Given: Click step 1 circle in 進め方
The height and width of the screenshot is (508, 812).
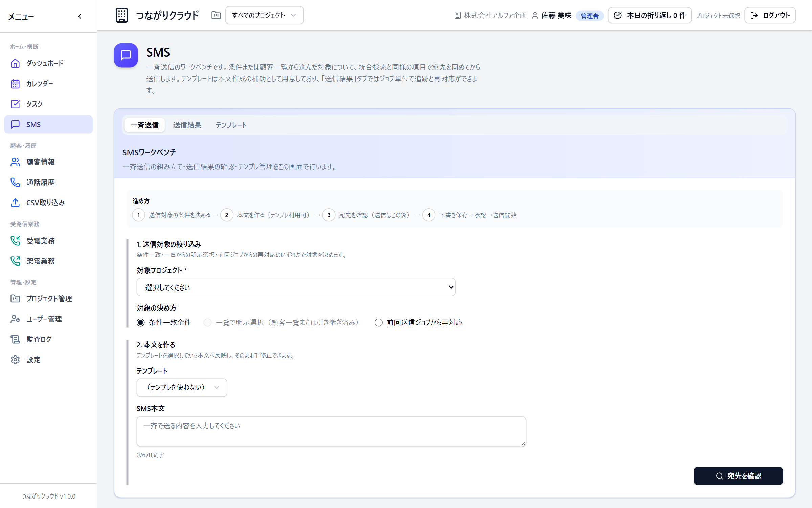Looking at the screenshot, I should pyautogui.click(x=138, y=215).
